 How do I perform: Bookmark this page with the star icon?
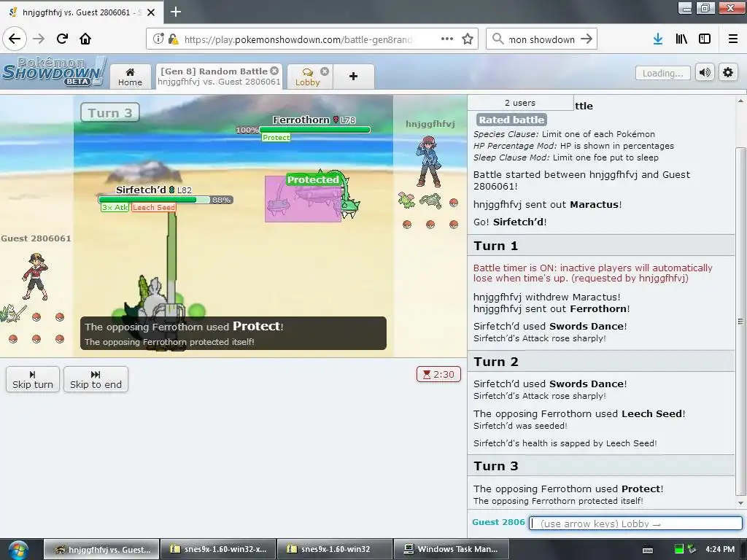(x=468, y=39)
